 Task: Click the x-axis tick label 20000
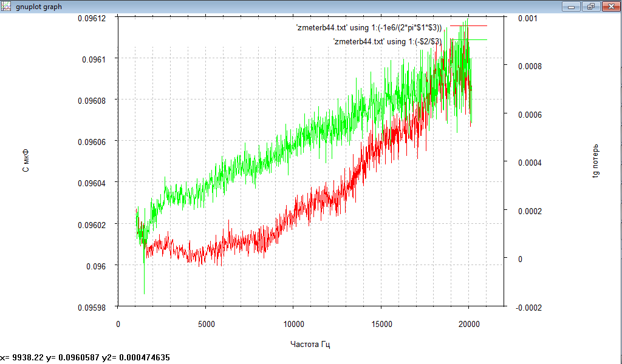tap(469, 325)
